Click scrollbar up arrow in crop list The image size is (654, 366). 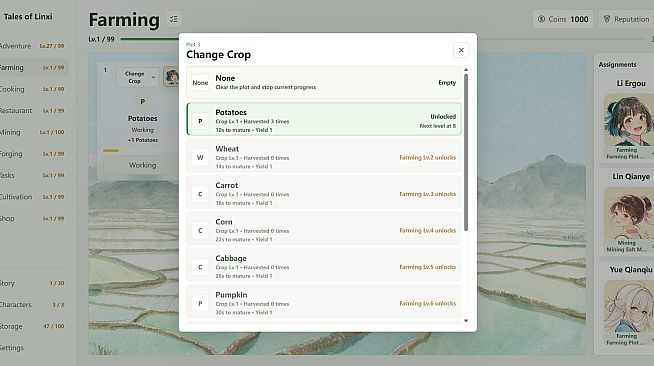pyautogui.click(x=466, y=70)
